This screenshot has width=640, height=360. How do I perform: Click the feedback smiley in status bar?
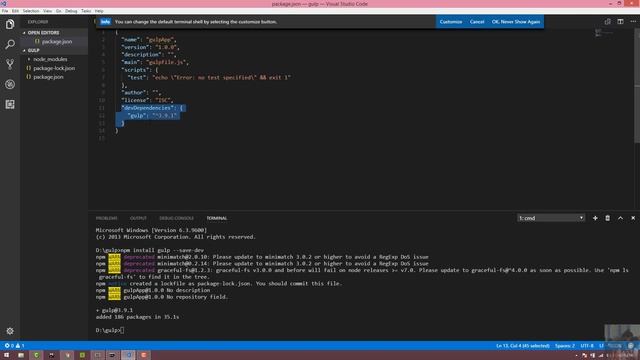(631, 346)
